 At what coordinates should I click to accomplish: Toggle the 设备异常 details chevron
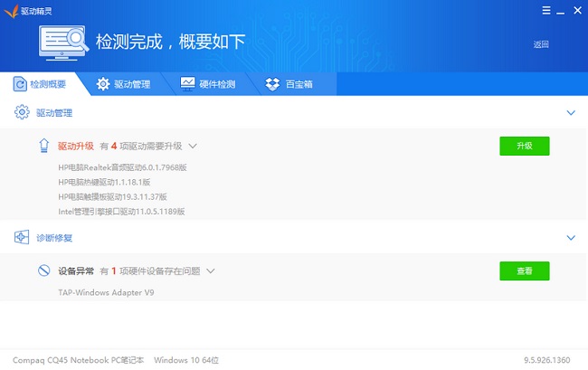(x=211, y=270)
